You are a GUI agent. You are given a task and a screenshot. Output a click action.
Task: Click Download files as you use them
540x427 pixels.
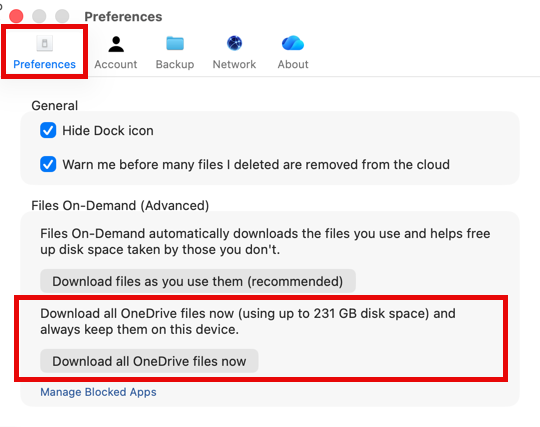click(198, 281)
